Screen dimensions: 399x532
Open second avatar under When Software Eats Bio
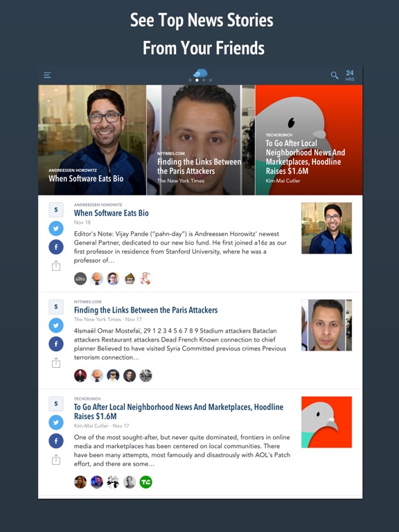[x=97, y=278]
